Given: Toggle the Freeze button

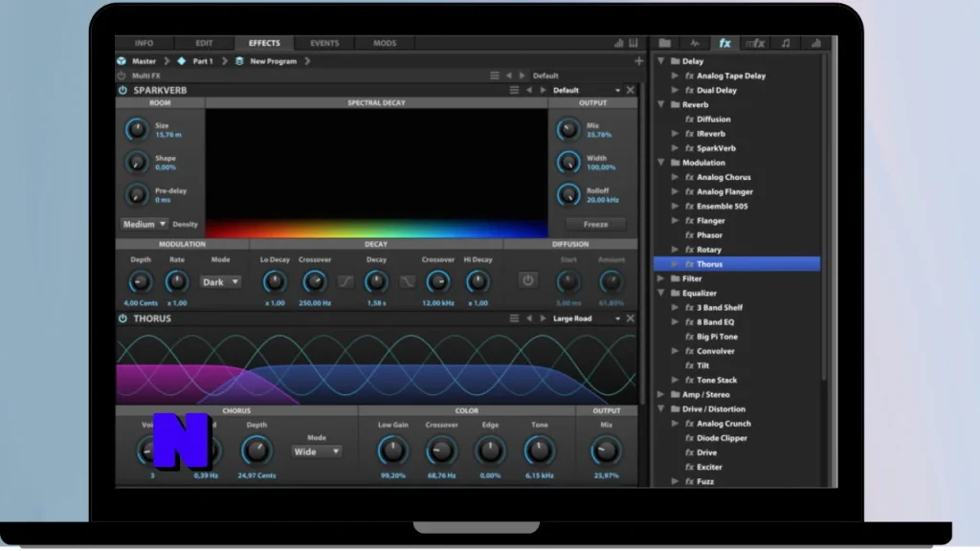Looking at the screenshot, I should (x=595, y=224).
